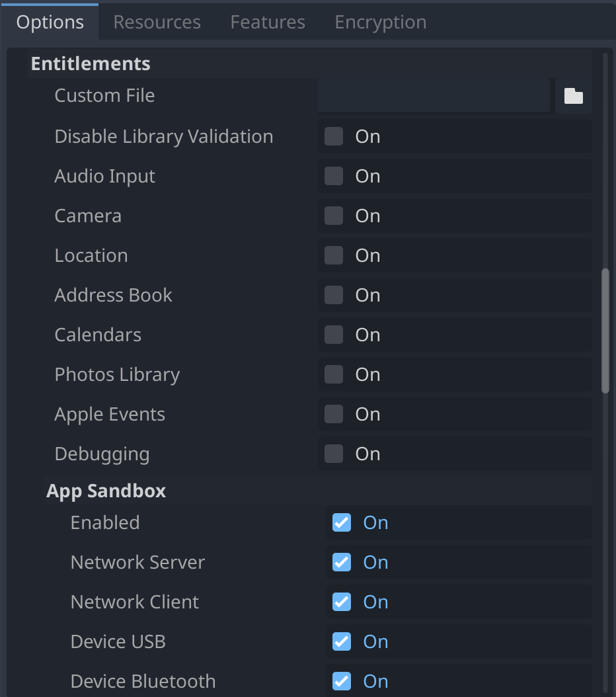The width and height of the screenshot is (616, 697).
Task: Select the Encryption tab
Action: [x=380, y=22]
